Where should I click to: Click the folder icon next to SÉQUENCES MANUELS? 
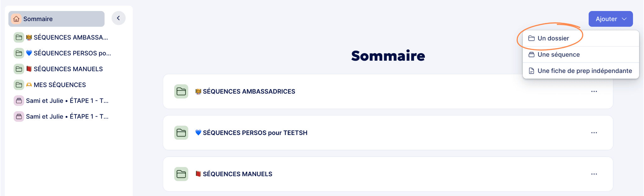coord(181,174)
